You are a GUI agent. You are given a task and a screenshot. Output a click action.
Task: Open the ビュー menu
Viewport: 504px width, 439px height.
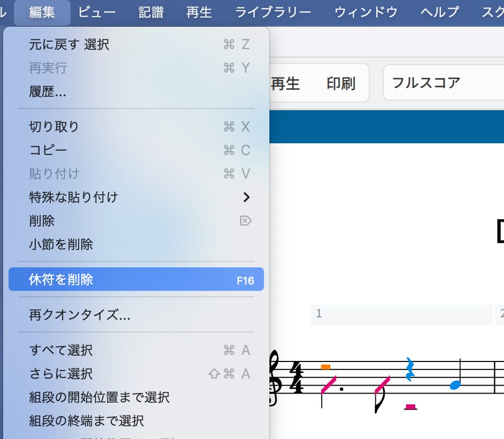(x=97, y=12)
